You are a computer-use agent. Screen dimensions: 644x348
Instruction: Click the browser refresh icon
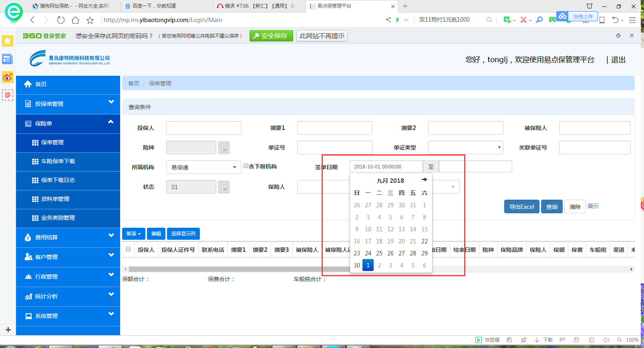coord(60,20)
